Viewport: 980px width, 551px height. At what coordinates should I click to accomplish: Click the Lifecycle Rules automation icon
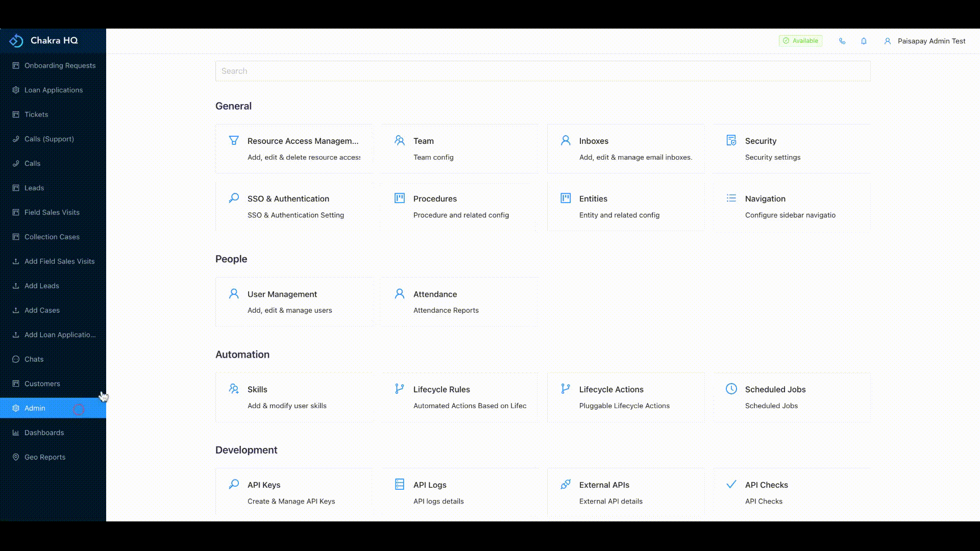tap(400, 389)
